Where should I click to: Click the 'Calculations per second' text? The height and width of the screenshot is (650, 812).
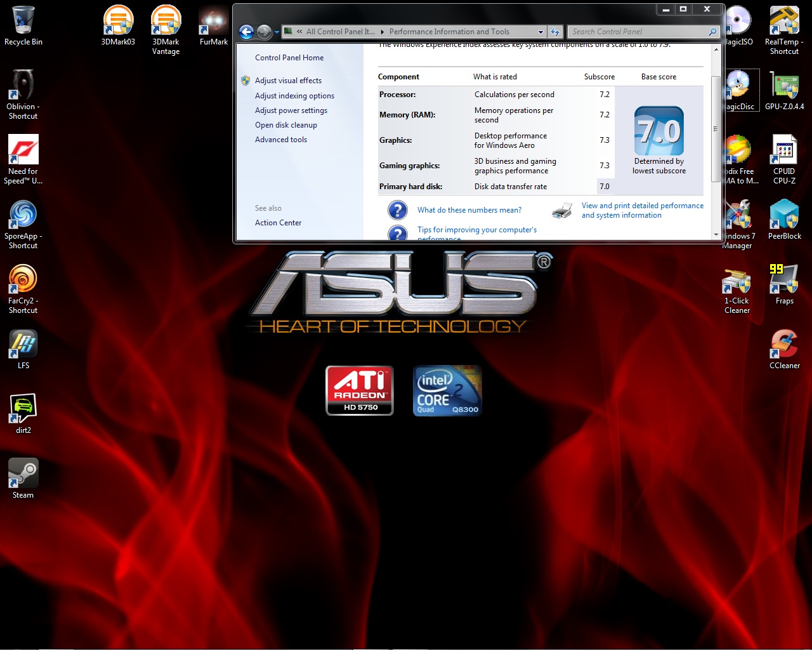click(514, 95)
